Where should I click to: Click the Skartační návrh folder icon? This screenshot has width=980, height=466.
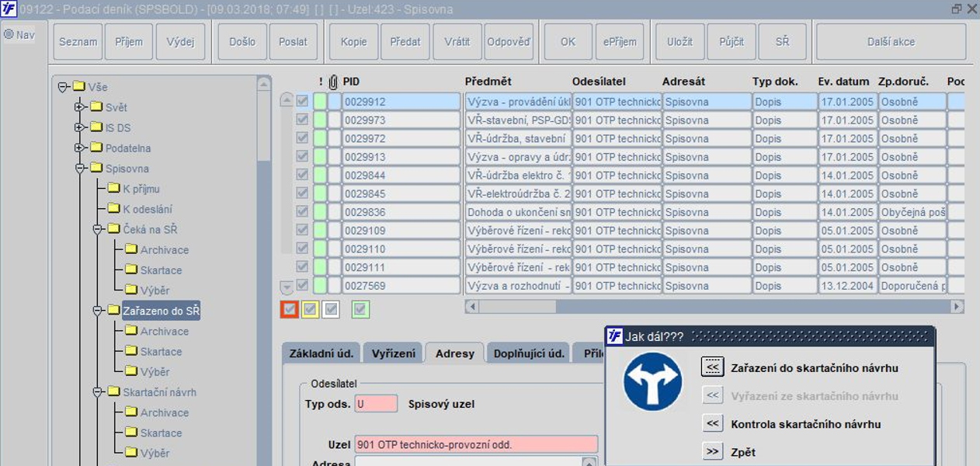tap(113, 392)
